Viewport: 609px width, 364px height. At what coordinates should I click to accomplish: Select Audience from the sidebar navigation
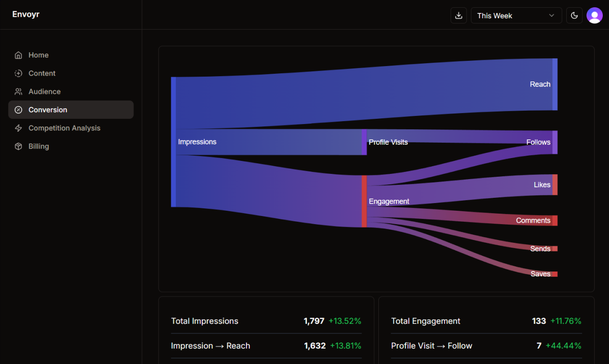[x=44, y=91]
